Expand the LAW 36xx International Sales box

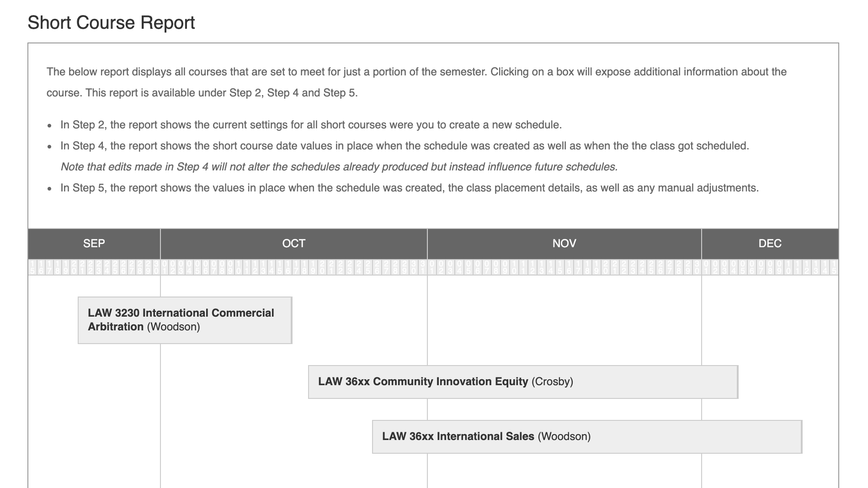(587, 437)
